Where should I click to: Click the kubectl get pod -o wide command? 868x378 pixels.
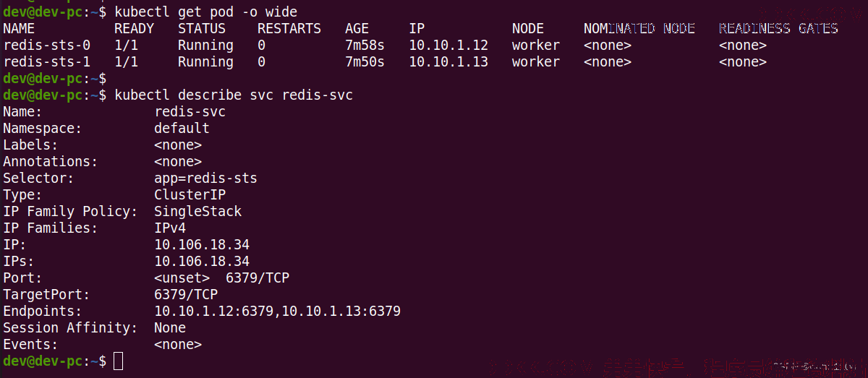[206, 12]
